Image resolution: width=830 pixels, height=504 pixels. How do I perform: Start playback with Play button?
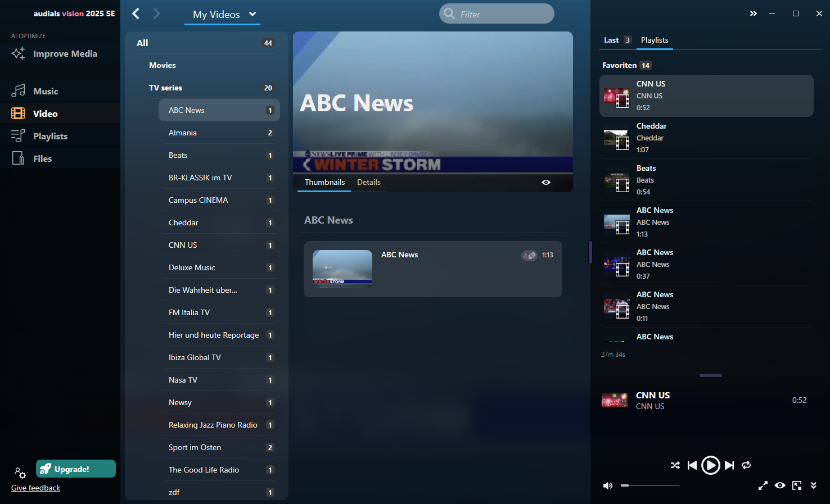711,465
